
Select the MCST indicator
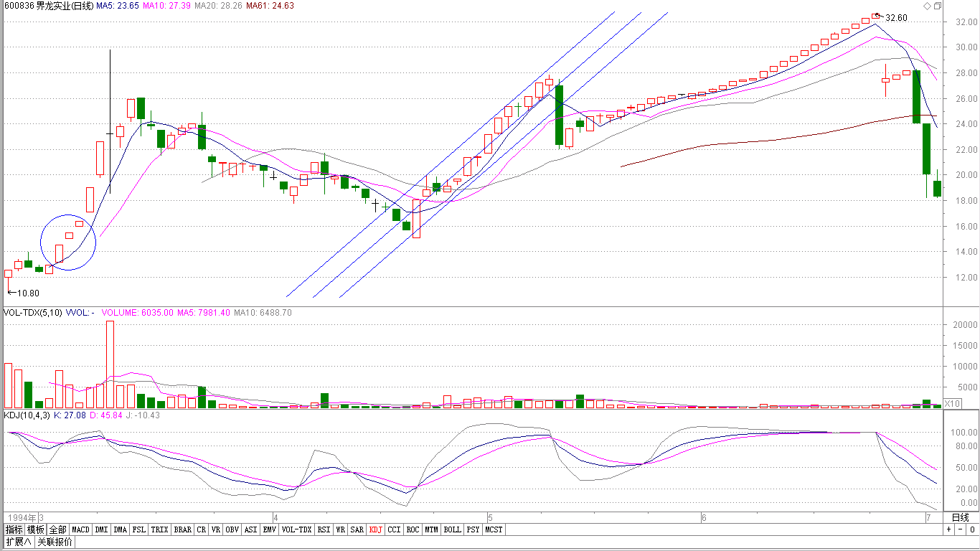point(494,529)
